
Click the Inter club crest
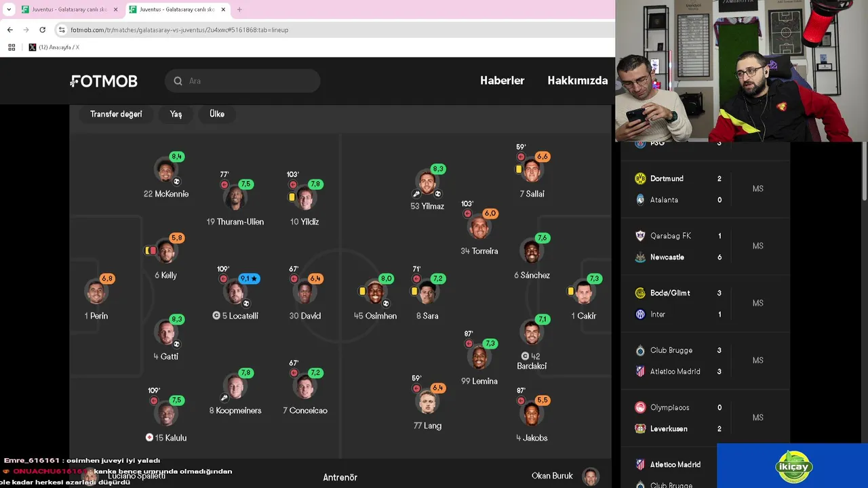640,314
